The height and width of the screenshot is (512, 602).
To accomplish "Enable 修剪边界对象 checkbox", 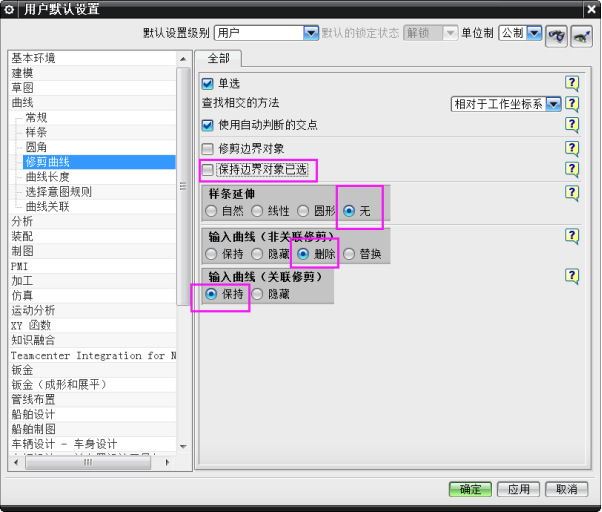I will pyautogui.click(x=207, y=149).
